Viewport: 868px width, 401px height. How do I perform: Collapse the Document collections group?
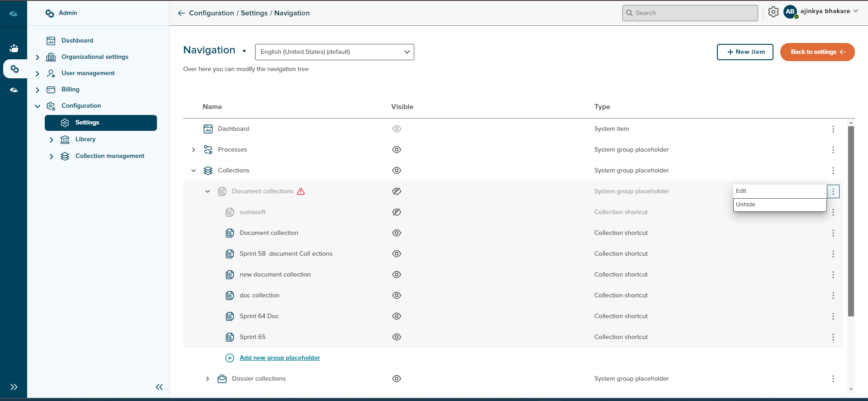point(208,191)
